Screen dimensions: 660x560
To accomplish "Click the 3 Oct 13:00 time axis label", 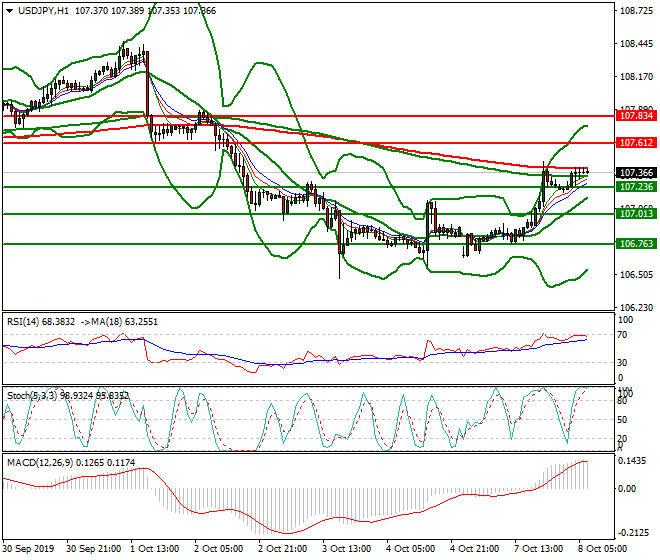I will tap(348, 549).
